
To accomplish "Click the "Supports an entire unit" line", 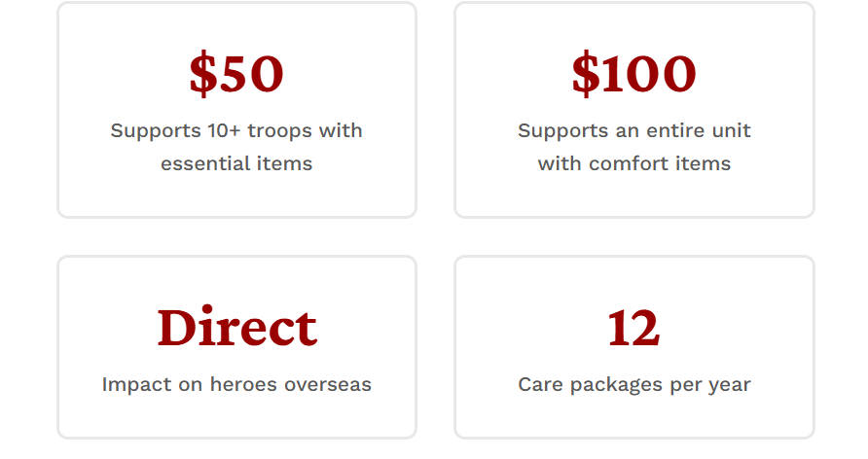I will [633, 130].
